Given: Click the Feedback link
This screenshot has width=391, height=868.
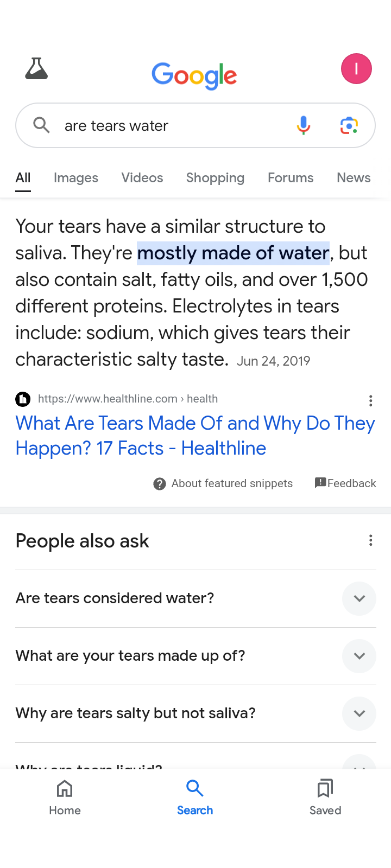Looking at the screenshot, I should (345, 483).
